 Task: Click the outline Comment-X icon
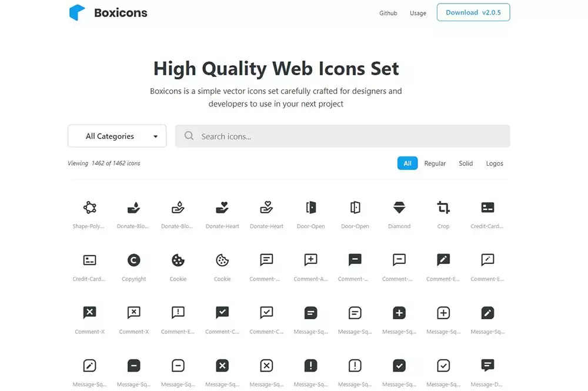click(134, 313)
